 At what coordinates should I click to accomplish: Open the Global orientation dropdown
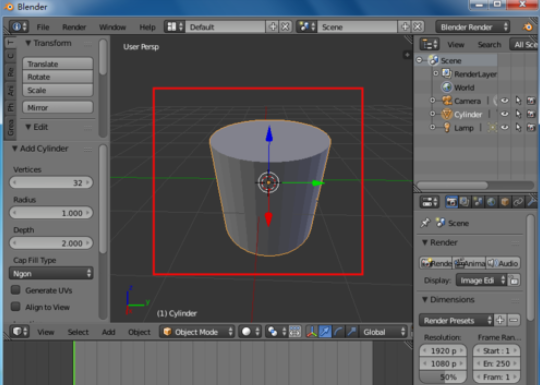tap(383, 332)
